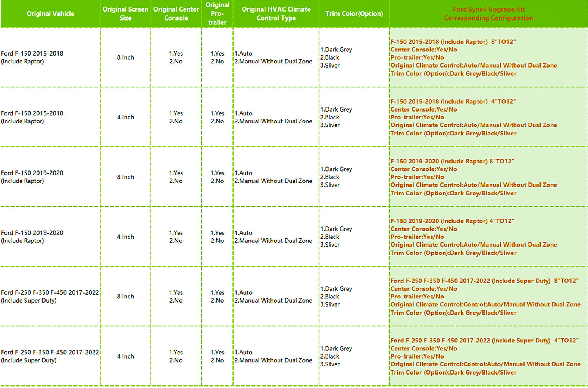
Task: Click the Ford Sync4 Upgrade Kit header
Action: pos(488,14)
